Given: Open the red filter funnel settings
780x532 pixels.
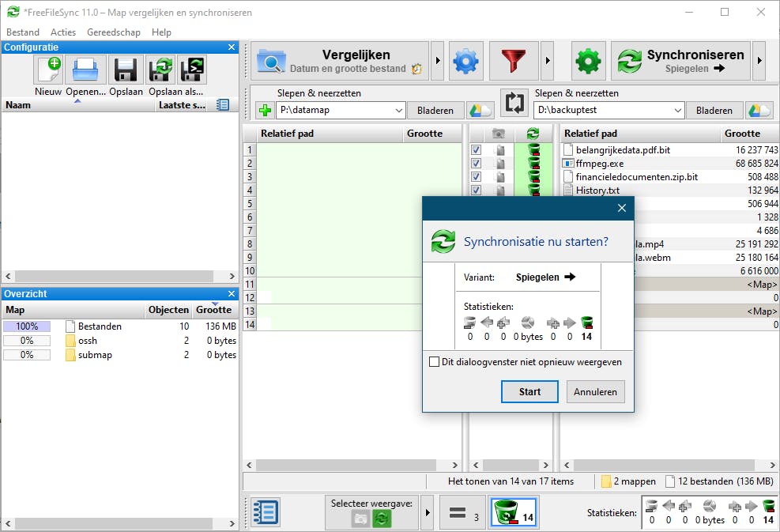Looking at the screenshot, I should pyautogui.click(x=514, y=61).
